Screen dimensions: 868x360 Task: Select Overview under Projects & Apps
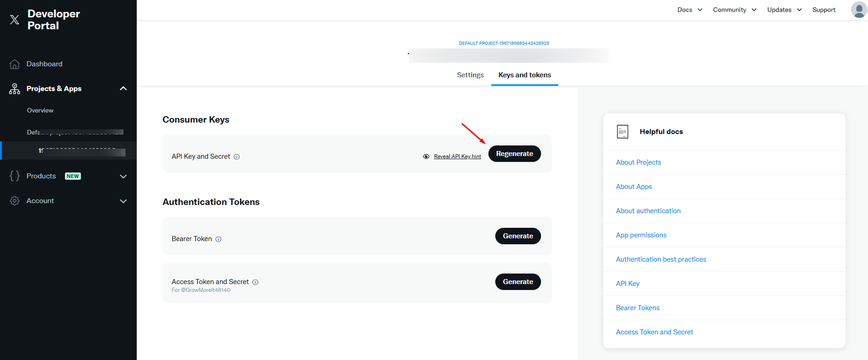coord(40,110)
